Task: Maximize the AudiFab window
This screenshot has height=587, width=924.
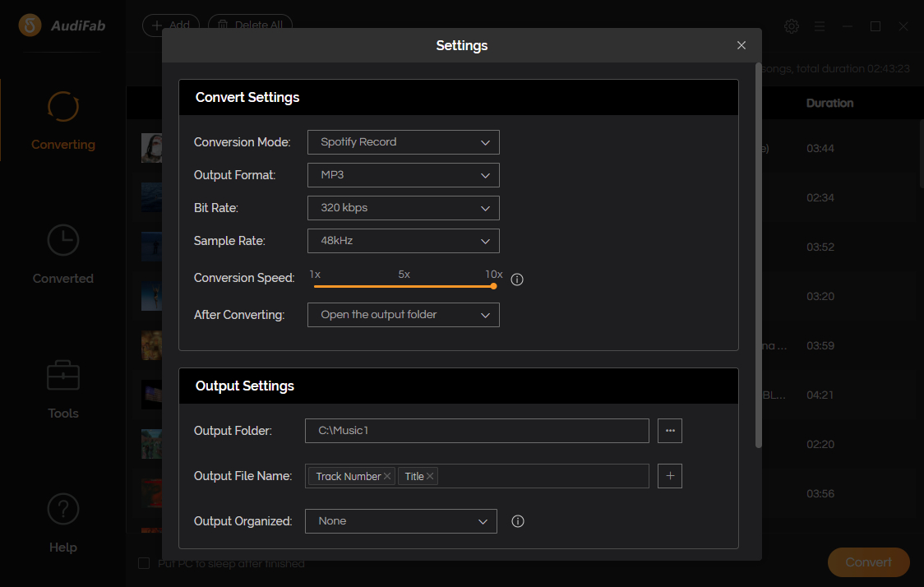Action: (875, 26)
